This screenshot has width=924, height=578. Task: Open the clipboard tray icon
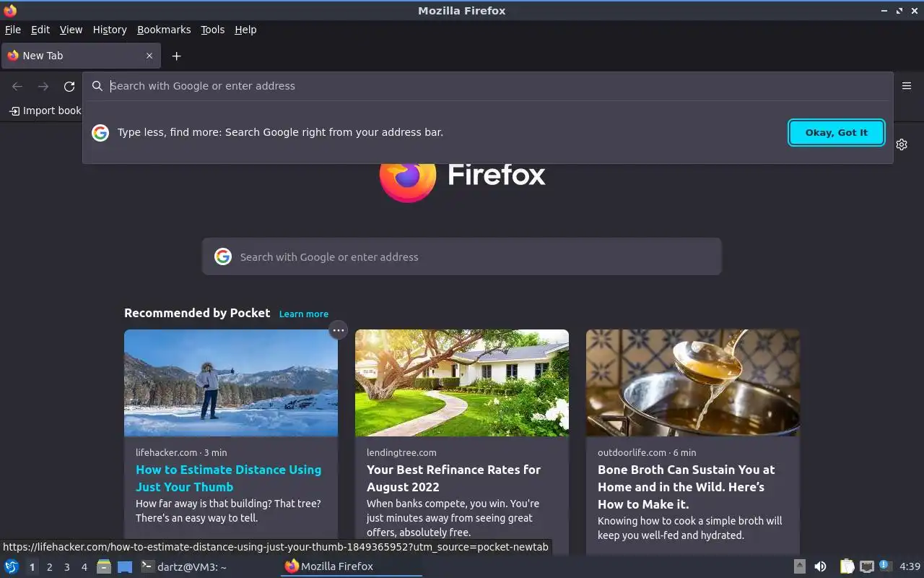847,567
